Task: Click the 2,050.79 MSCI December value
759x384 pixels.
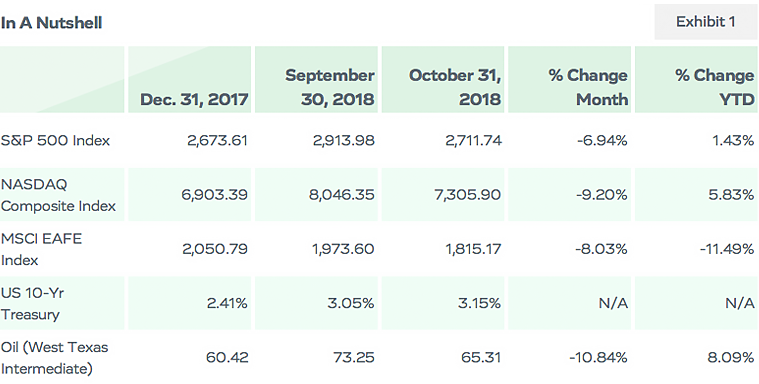Action: (x=215, y=249)
